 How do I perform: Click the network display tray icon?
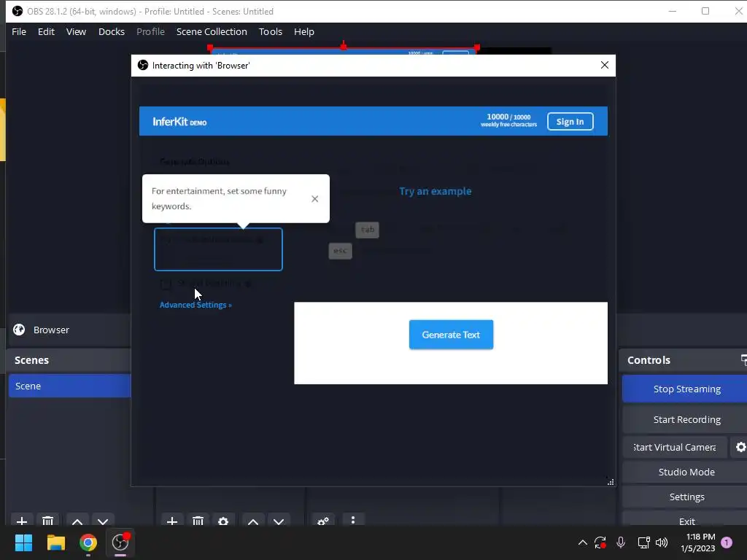pyautogui.click(x=643, y=542)
